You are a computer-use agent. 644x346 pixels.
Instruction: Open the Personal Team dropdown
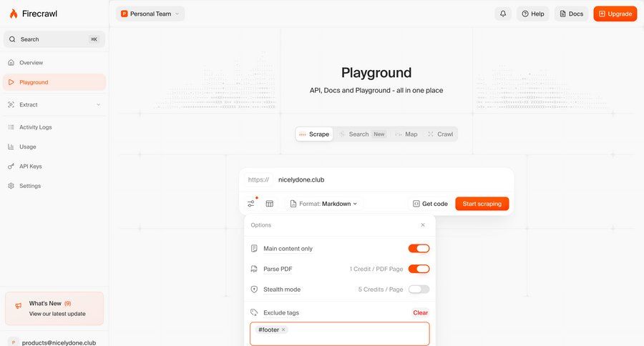[150, 14]
